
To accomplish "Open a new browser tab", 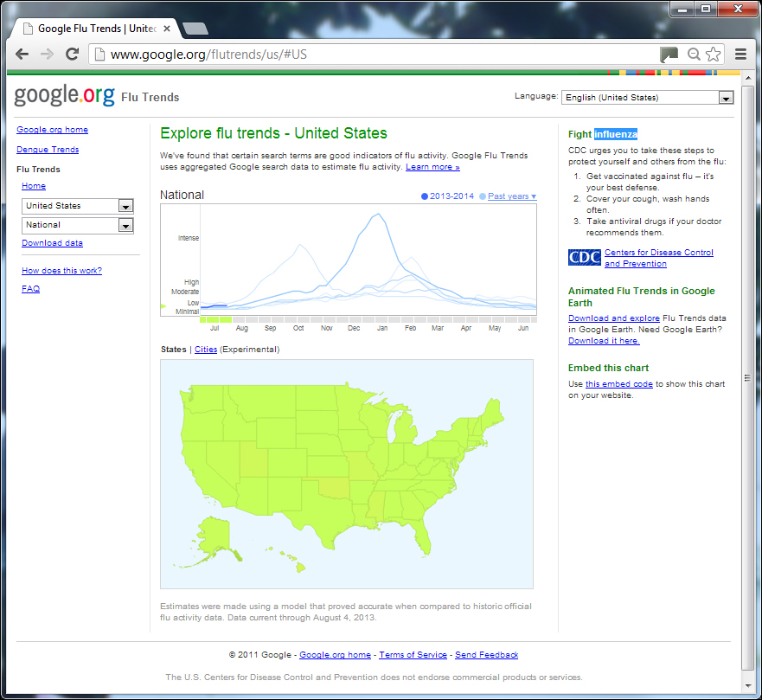I will point(195,29).
